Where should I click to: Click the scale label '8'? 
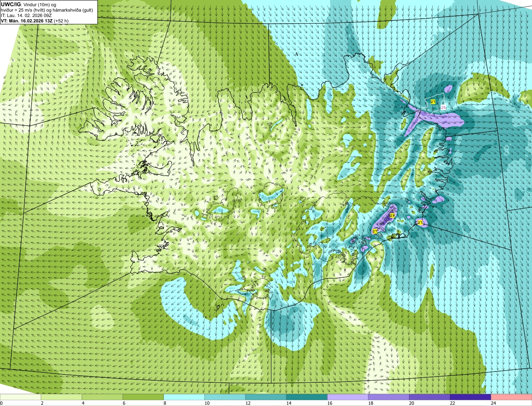coord(165,403)
